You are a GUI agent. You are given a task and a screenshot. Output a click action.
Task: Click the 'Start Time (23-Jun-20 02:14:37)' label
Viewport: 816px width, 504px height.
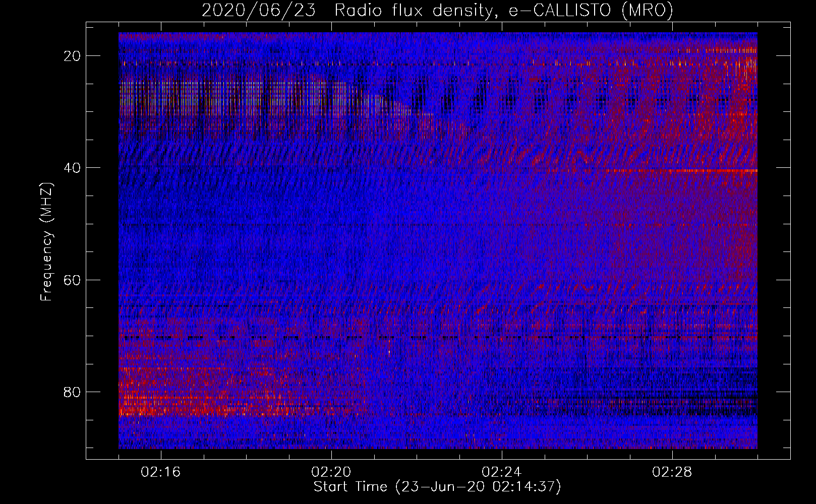pos(437,487)
